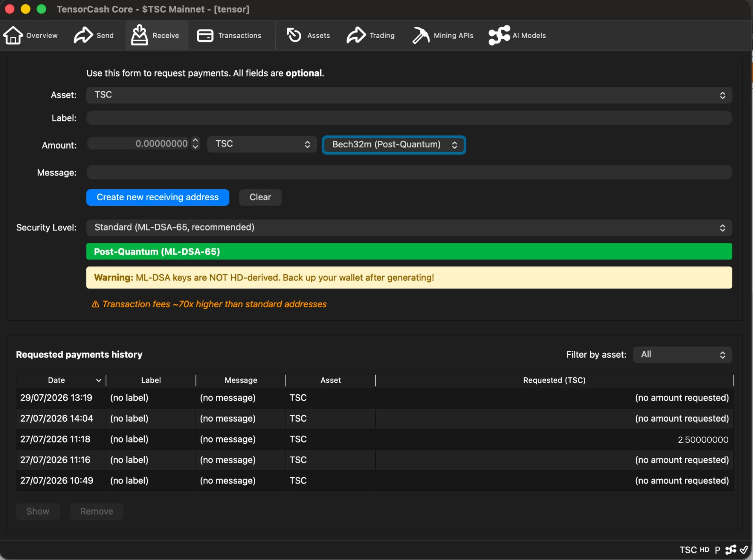This screenshot has width=753, height=560.
Task: Switch to the Overview tab
Action: tap(31, 35)
